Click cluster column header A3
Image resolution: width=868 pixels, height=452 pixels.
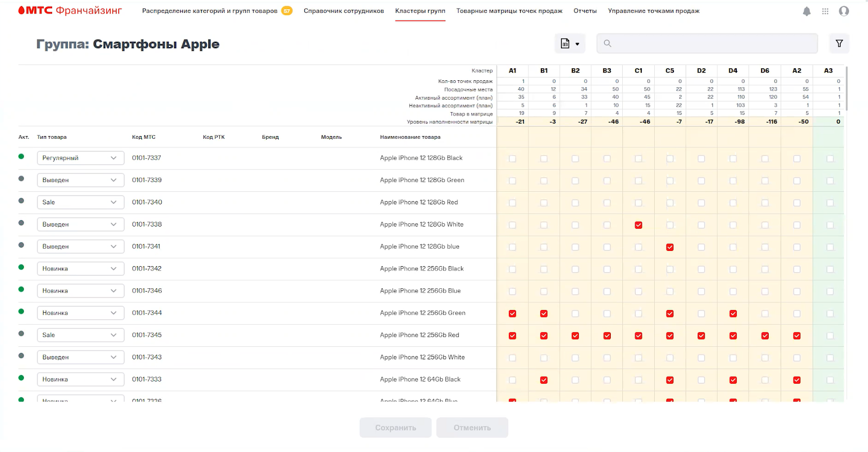(x=828, y=70)
